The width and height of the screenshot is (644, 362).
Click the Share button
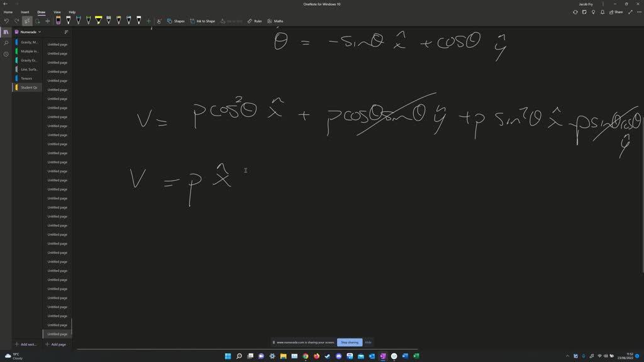pyautogui.click(x=616, y=12)
